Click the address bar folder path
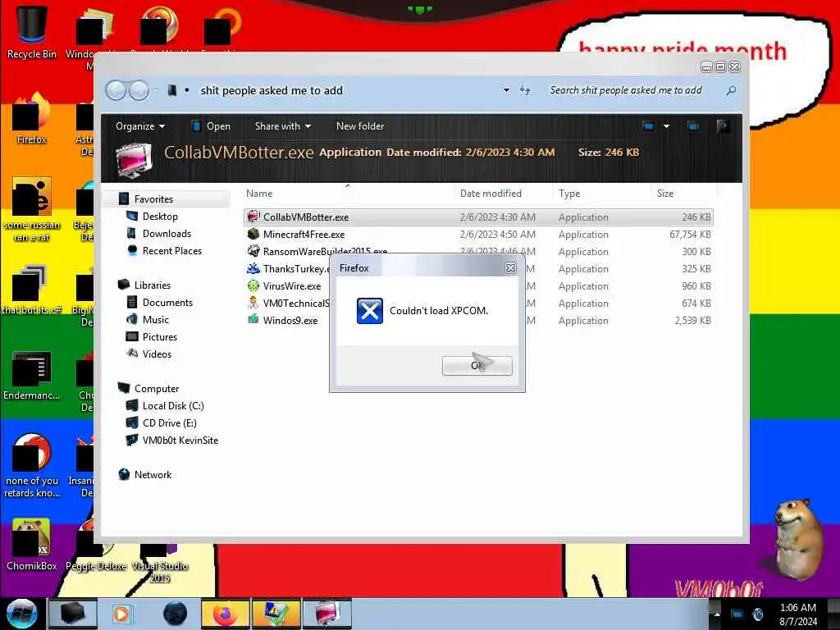 (271, 90)
